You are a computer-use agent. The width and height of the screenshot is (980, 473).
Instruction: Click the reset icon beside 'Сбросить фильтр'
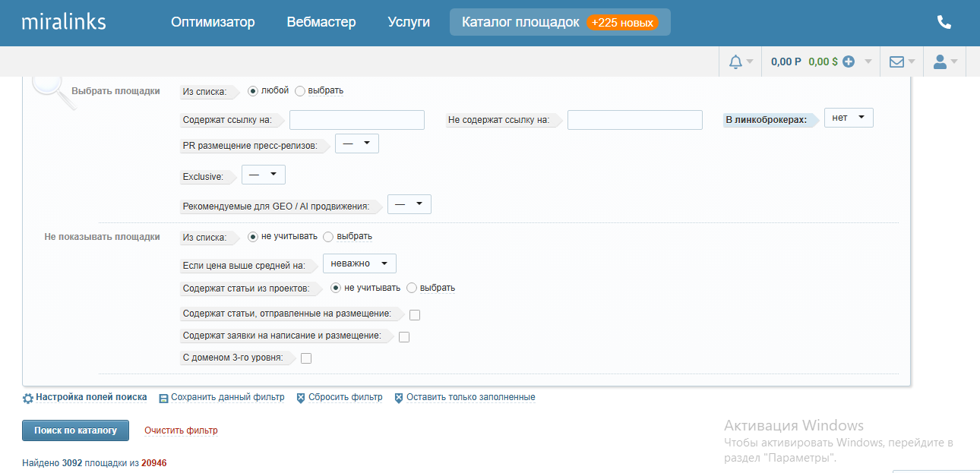pyautogui.click(x=301, y=398)
